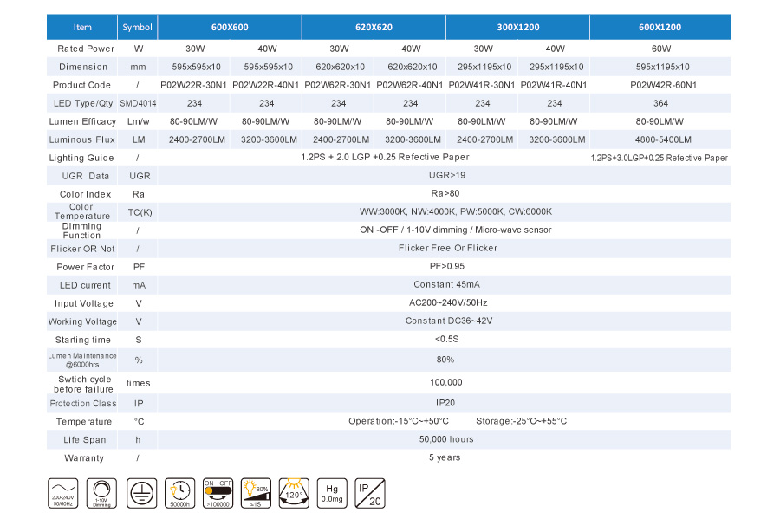Select the earth grounding icon
This screenshot has height=532, width=780.
141,494
